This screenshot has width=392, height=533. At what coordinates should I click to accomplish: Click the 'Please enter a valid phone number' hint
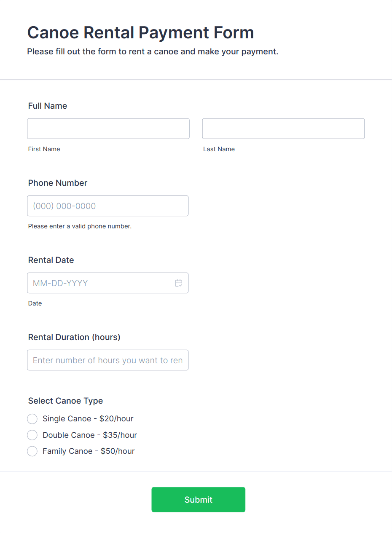tap(80, 226)
